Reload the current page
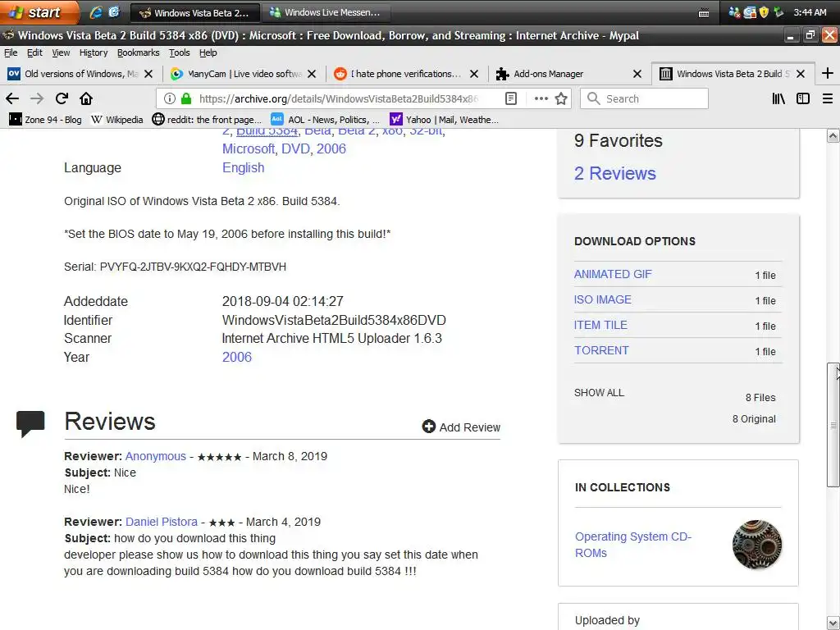Image resolution: width=840 pixels, height=630 pixels. (x=62, y=98)
